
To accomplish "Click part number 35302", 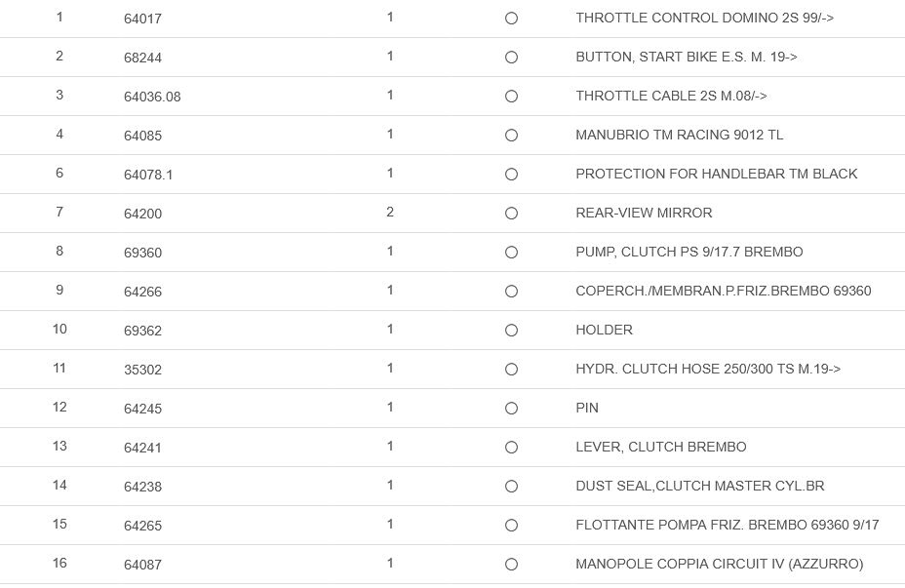I will point(142,370).
